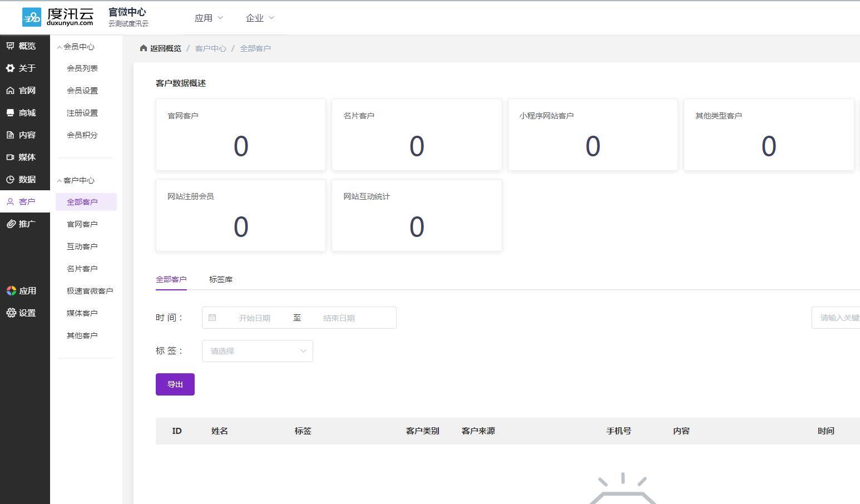The image size is (860, 504).
Task: Open 内容 document icon in sidebar
Action: (11, 135)
